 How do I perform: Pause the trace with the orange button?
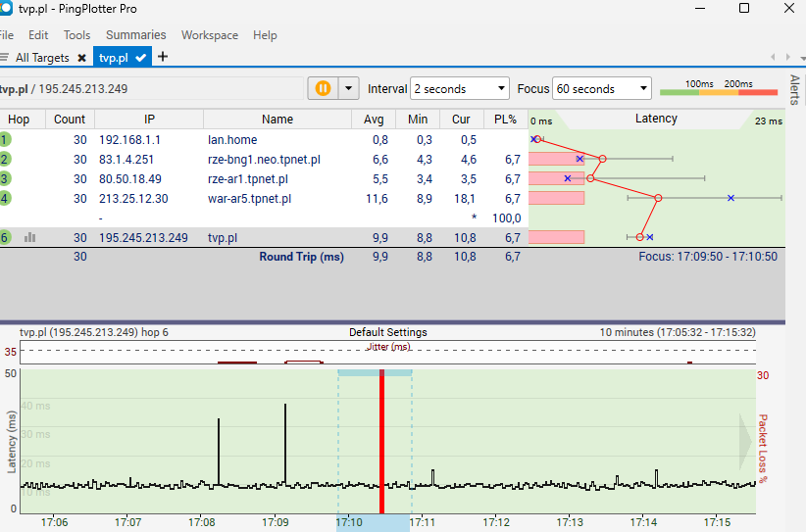(x=322, y=88)
